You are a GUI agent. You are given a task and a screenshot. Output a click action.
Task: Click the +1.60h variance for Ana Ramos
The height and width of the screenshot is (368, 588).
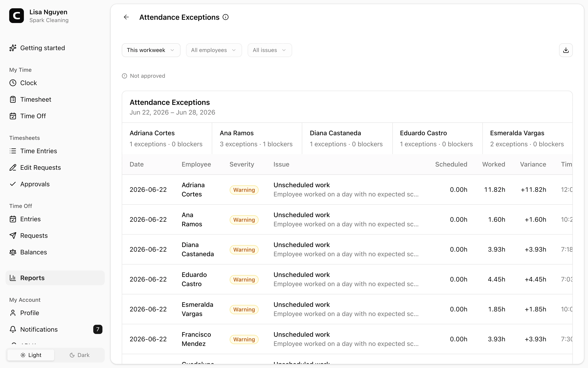pos(535,220)
